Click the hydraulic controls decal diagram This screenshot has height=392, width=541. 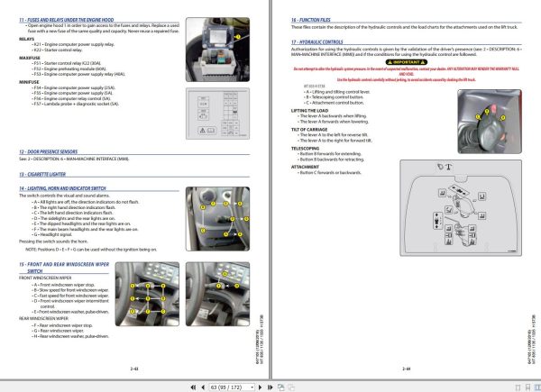pyautogui.click(x=461, y=208)
